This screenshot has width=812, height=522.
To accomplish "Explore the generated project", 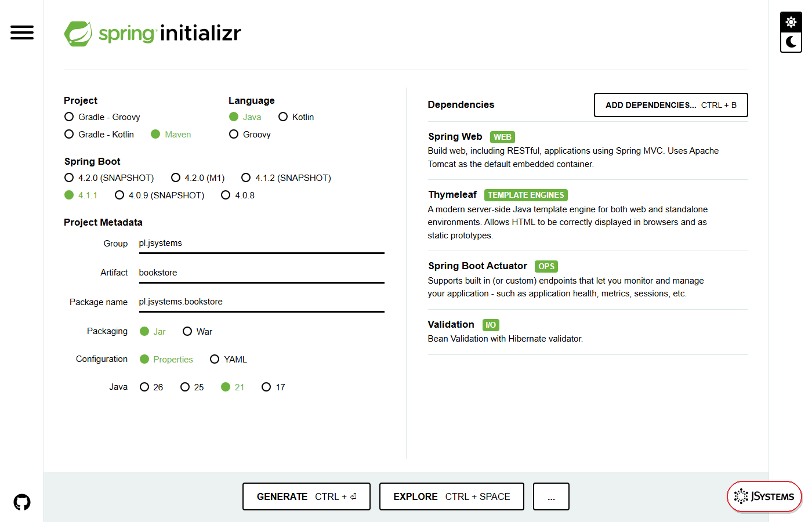I will pyautogui.click(x=452, y=496).
